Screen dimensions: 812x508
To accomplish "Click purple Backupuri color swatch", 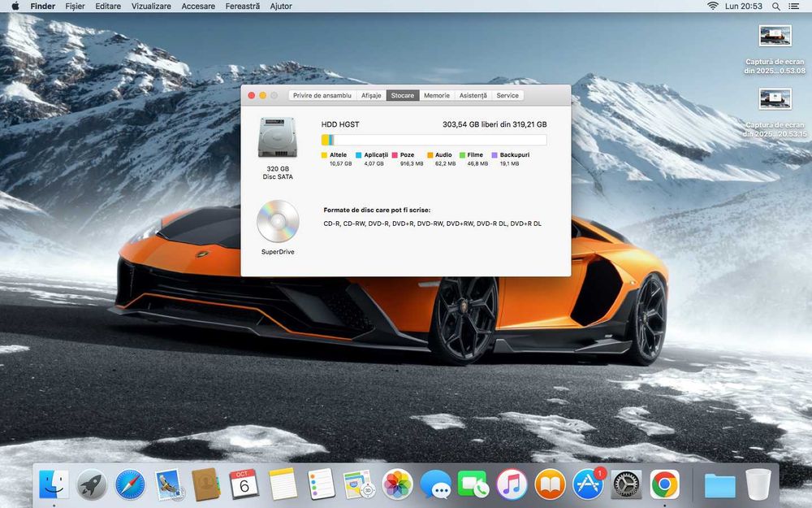I will 495,155.
